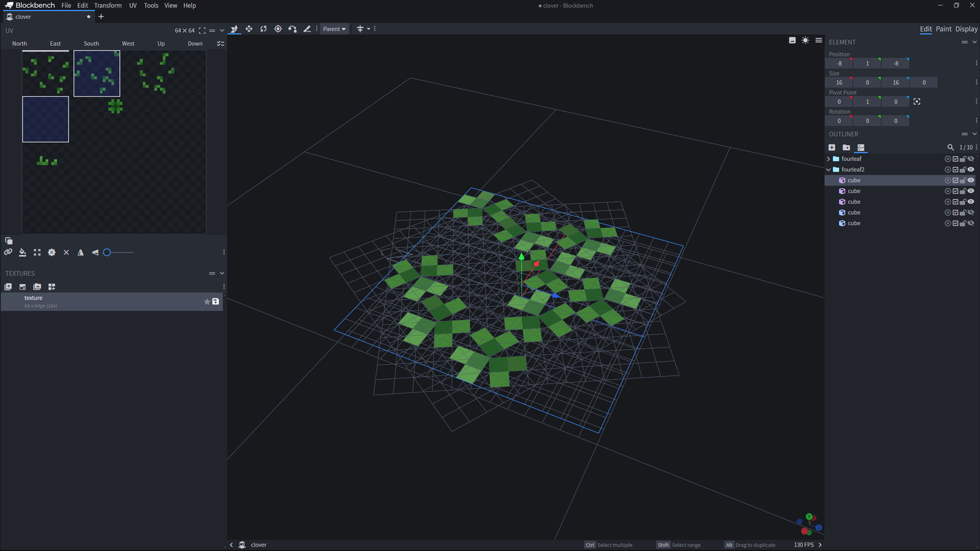The image size is (980, 551).
Task: Click the Mirror UV horizontally icon
Action: pos(80,253)
